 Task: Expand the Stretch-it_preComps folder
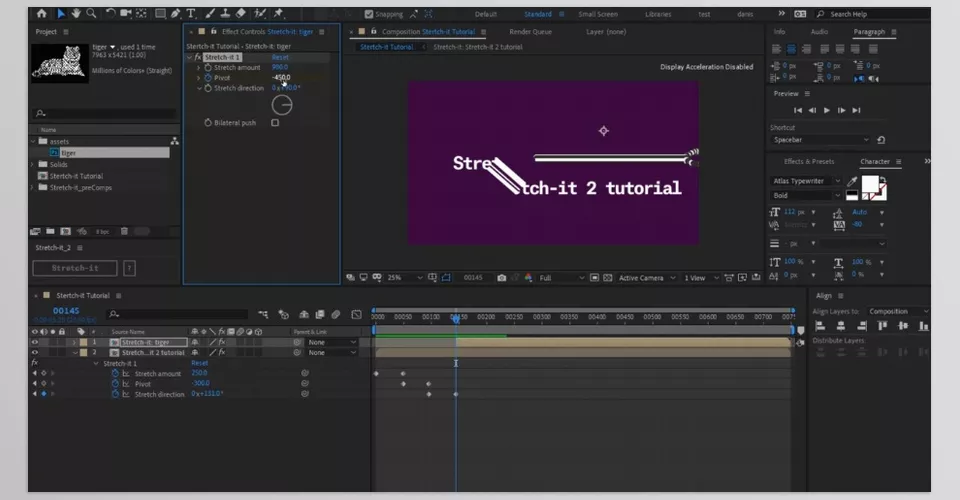[x=32, y=187]
